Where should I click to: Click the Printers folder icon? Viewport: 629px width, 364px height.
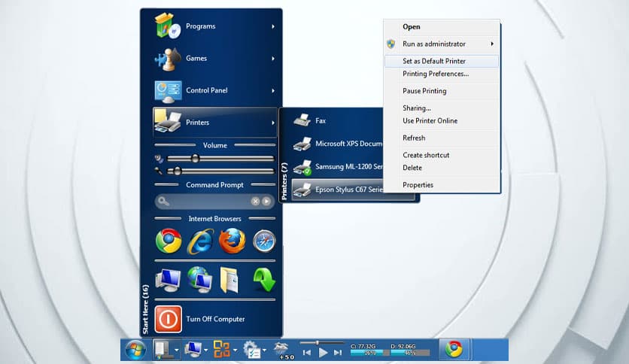click(x=167, y=120)
